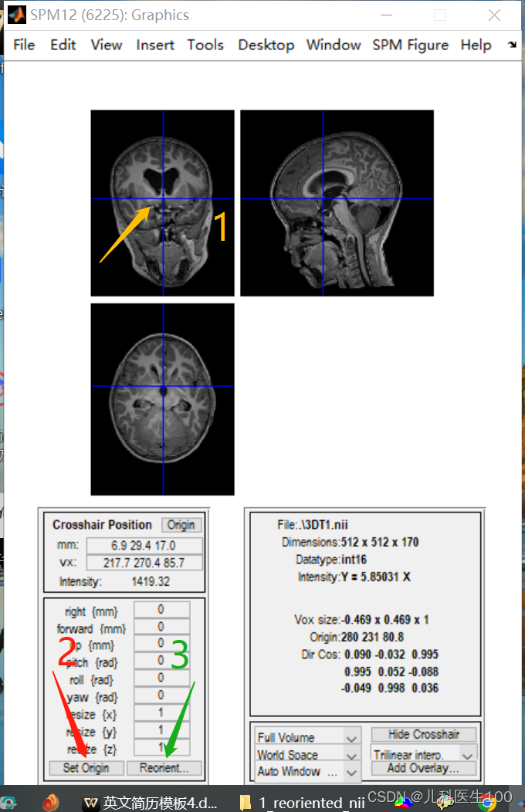Open the Window menu
Image resolution: width=525 pixels, height=812 pixels.
333,45
